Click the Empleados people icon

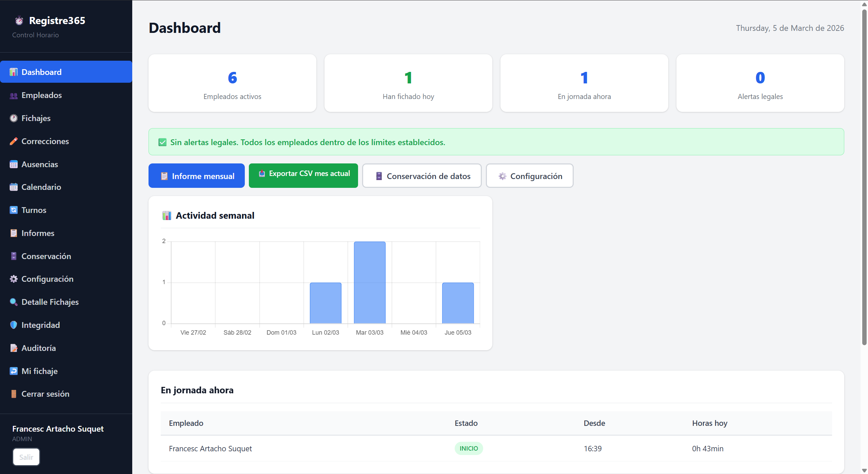14,96
